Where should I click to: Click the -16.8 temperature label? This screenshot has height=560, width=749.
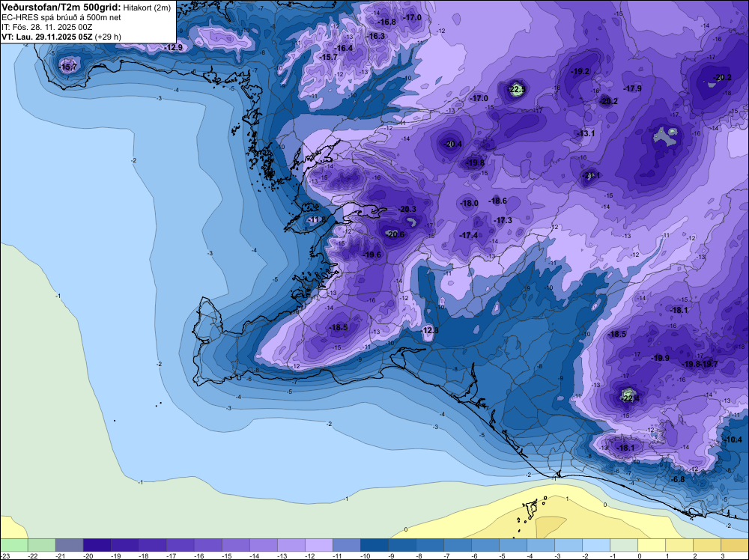(387, 22)
